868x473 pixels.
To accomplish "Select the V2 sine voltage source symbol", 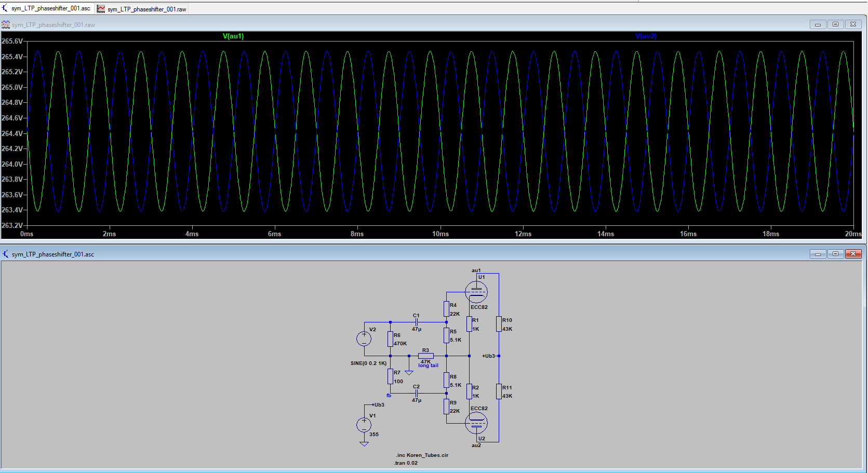I will pos(364,339).
